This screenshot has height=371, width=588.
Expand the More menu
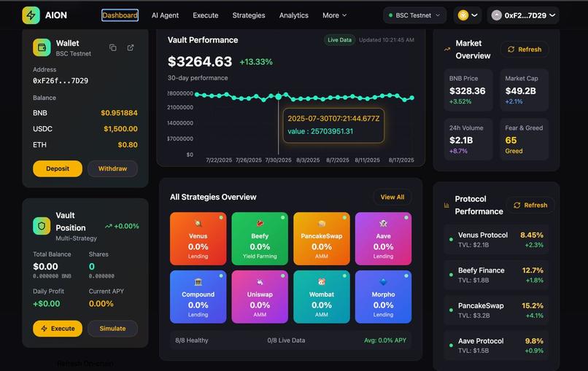[335, 15]
